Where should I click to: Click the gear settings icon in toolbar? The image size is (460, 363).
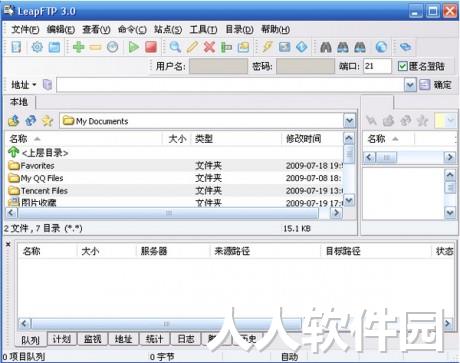[37, 47]
